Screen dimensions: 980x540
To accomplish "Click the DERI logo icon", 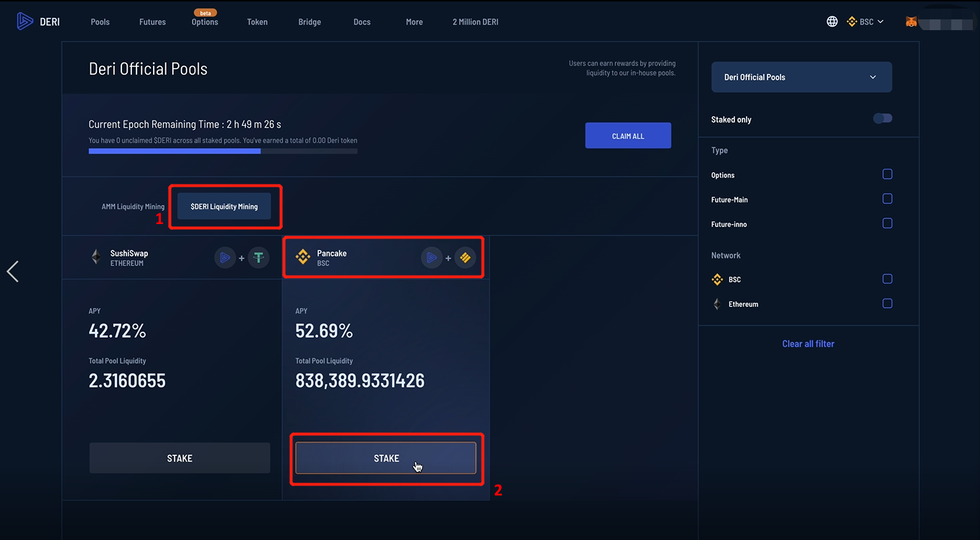I will click(26, 22).
